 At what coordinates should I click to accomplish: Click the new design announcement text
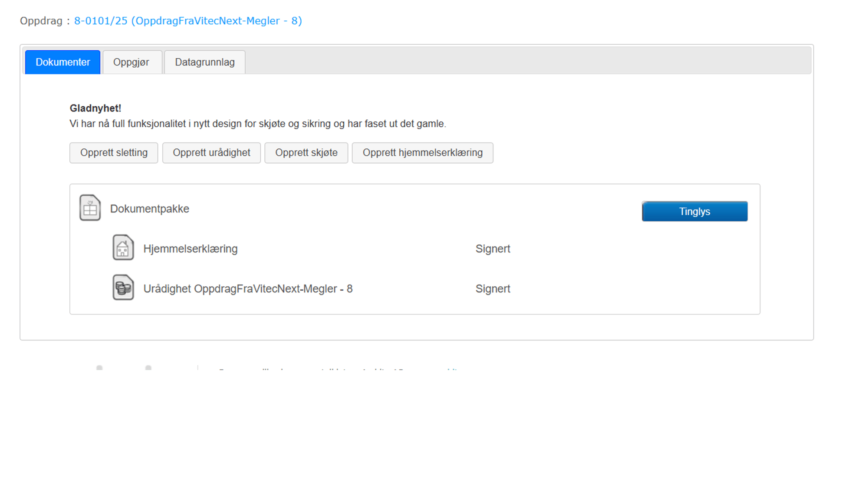257,124
